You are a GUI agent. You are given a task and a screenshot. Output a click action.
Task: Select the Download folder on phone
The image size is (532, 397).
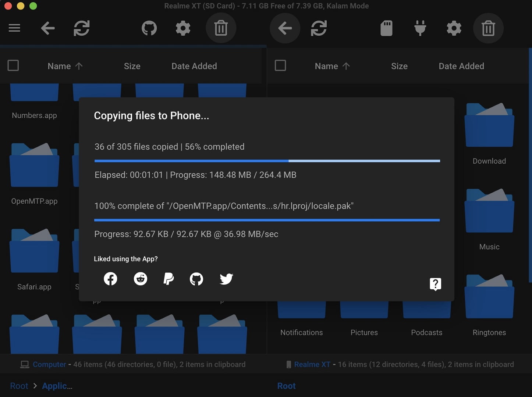[x=489, y=134]
